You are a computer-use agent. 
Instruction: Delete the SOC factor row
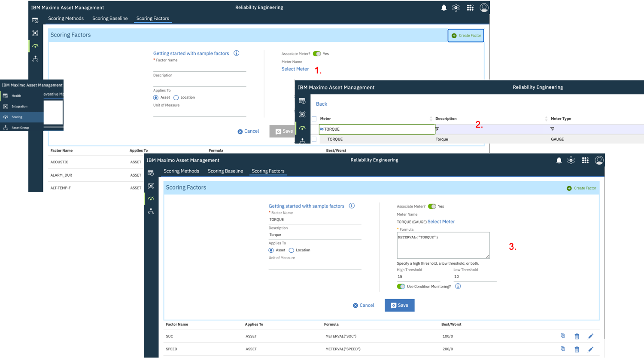(577, 336)
